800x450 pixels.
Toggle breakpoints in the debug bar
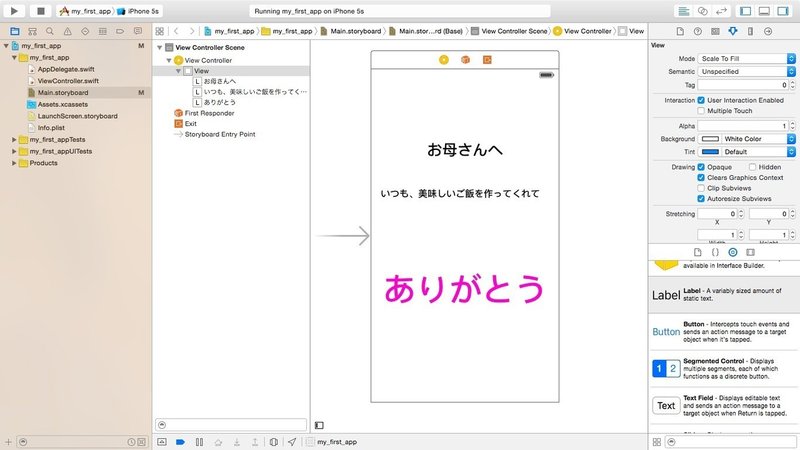(x=180, y=442)
